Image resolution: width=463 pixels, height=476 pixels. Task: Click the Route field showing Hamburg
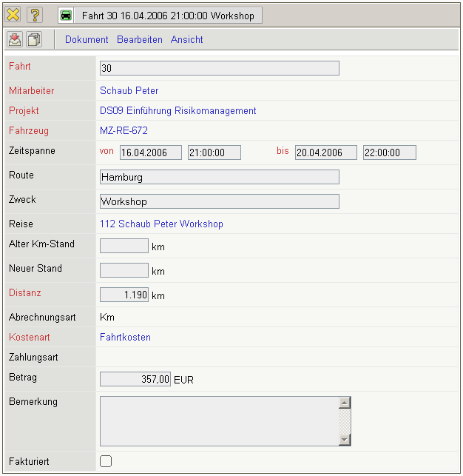pyautogui.click(x=220, y=177)
